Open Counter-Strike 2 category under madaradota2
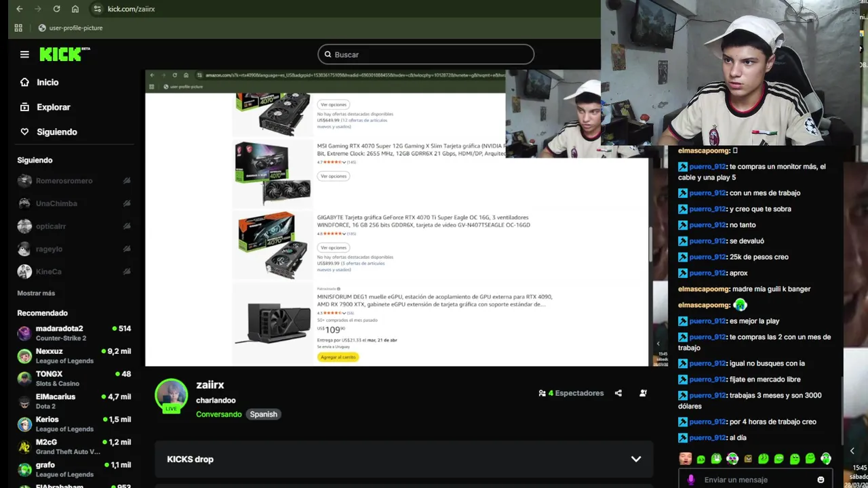The height and width of the screenshot is (488, 868). 61,338
